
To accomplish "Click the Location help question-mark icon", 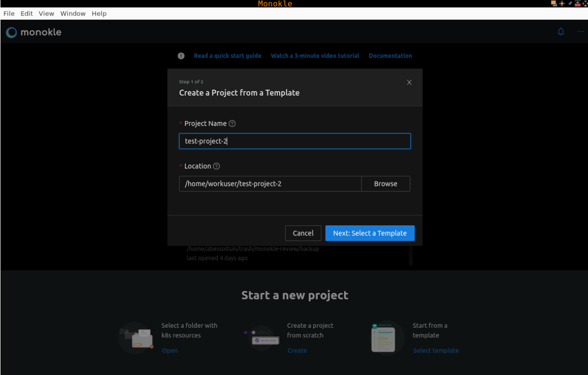I will [216, 166].
